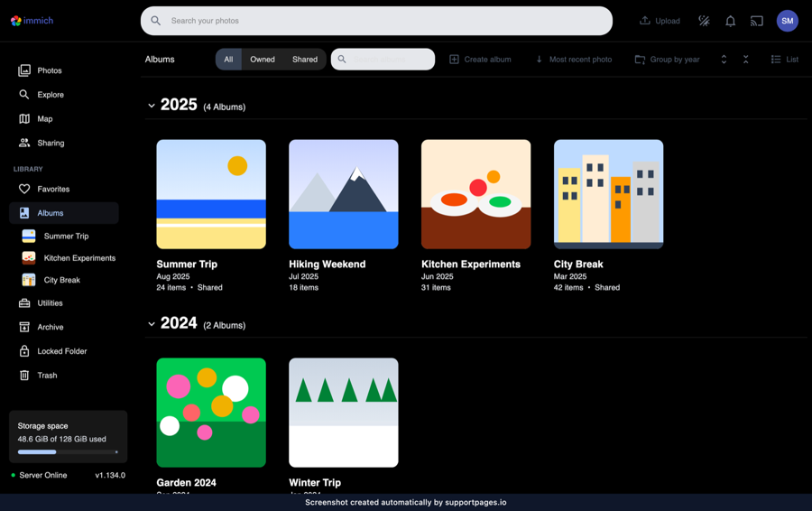
Task: Expand all album groups
Action: coord(724,59)
